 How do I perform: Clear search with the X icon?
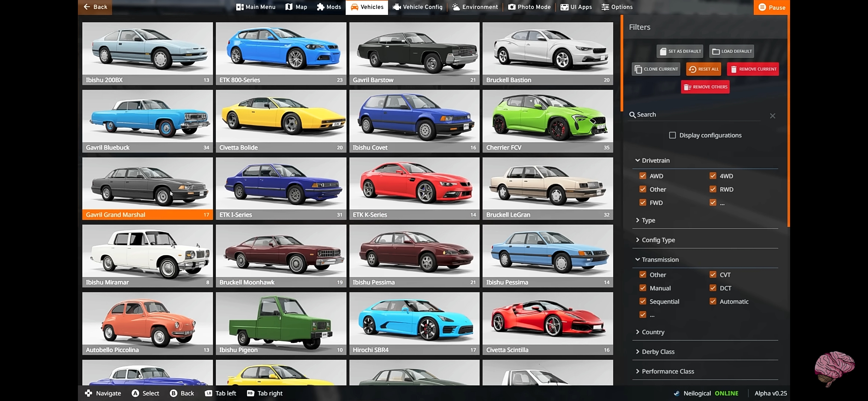click(772, 116)
